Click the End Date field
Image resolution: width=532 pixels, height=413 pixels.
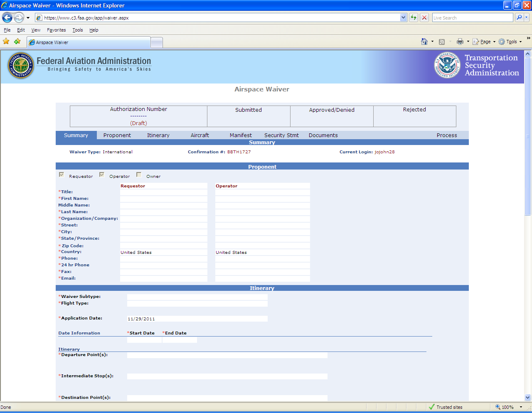pyautogui.click(x=180, y=340)
